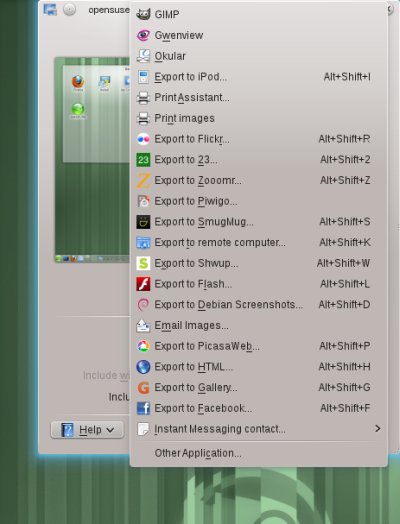Click the Piwigo icon

[143, 201]
